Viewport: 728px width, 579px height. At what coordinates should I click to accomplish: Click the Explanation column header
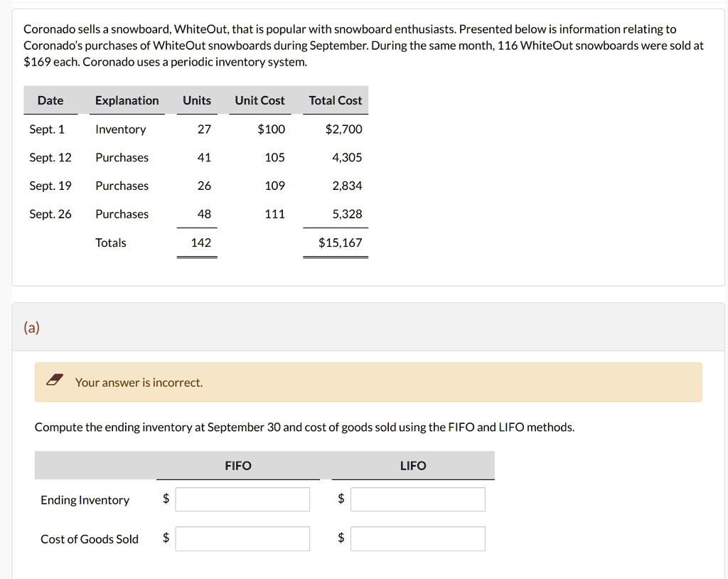click(127, 100)
